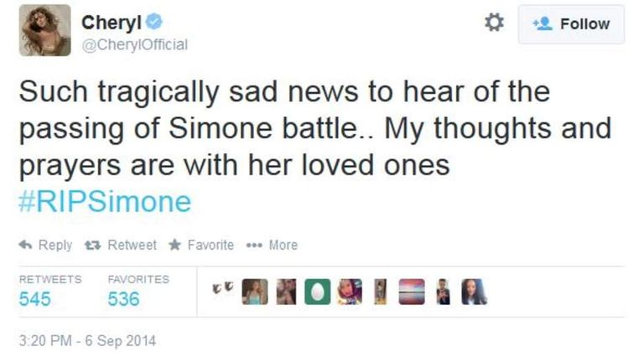
Task: Follow the Cheryl account
Action: 571,24
